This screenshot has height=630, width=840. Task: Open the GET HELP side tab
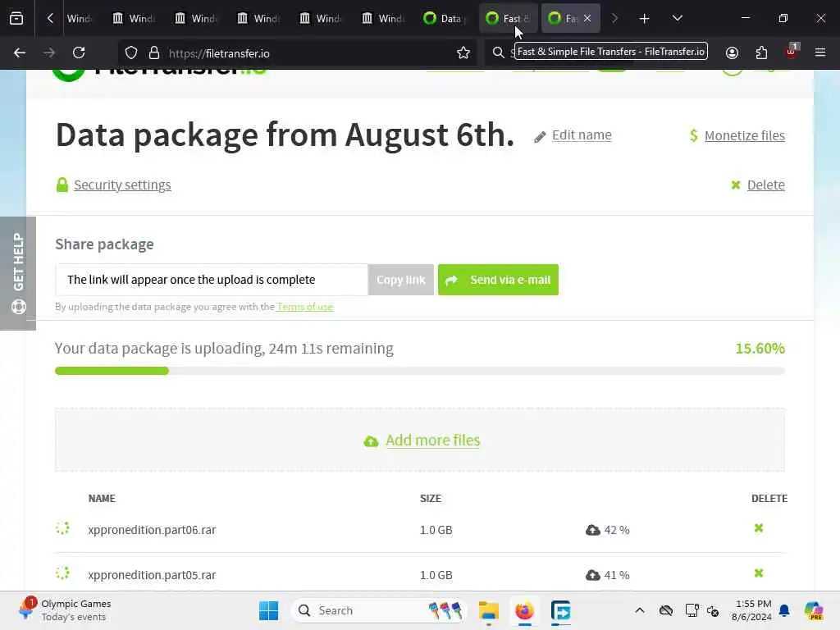[18, 273]
